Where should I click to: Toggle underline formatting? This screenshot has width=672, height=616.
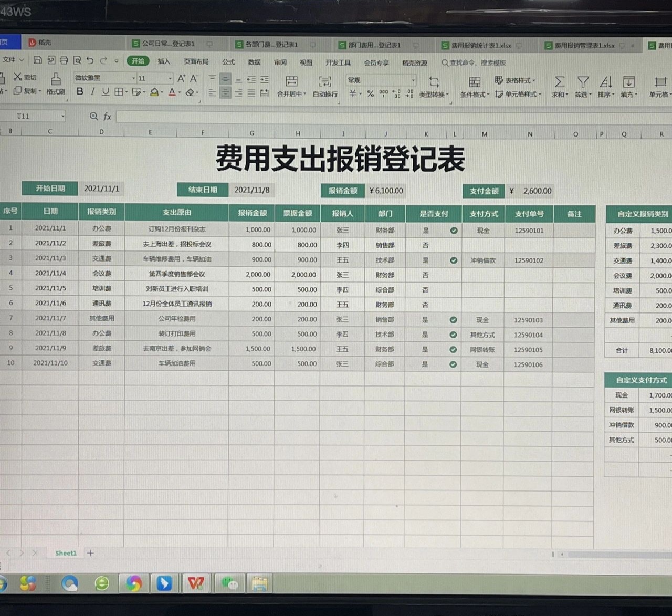click(105, 91)
